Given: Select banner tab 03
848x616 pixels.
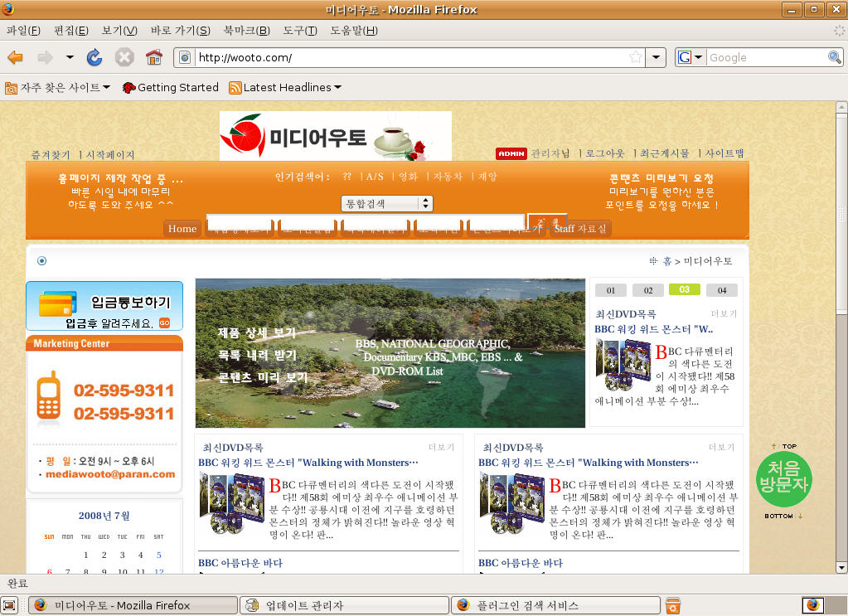Looking at the screenshot, I should 685,290.
